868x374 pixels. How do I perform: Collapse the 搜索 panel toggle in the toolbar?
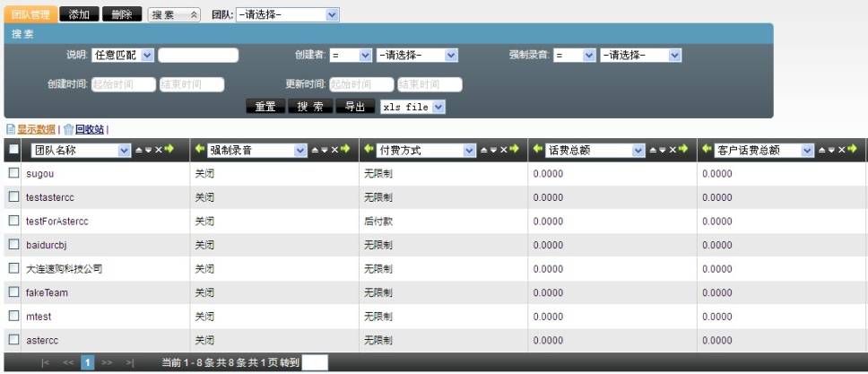pos(174,15)
